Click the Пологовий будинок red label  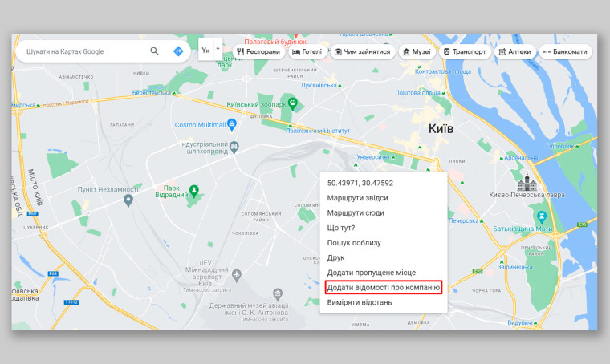(x=275, y=42)
